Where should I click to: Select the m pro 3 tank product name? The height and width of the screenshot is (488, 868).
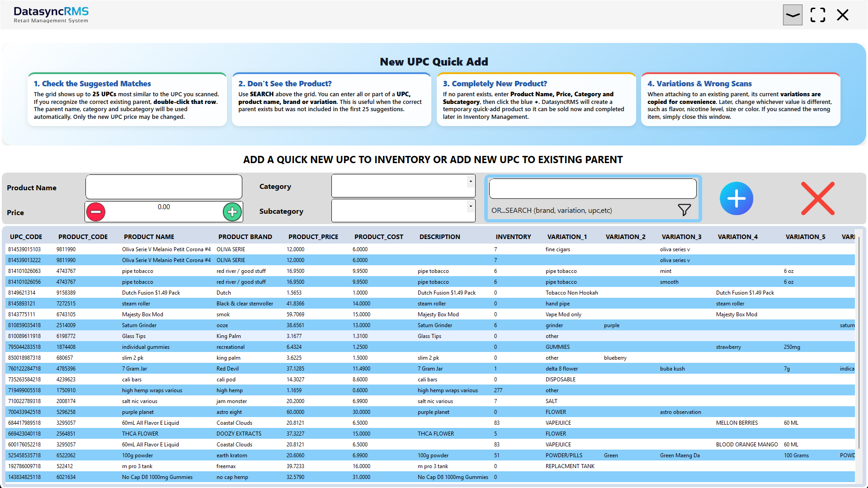(137, 466)
